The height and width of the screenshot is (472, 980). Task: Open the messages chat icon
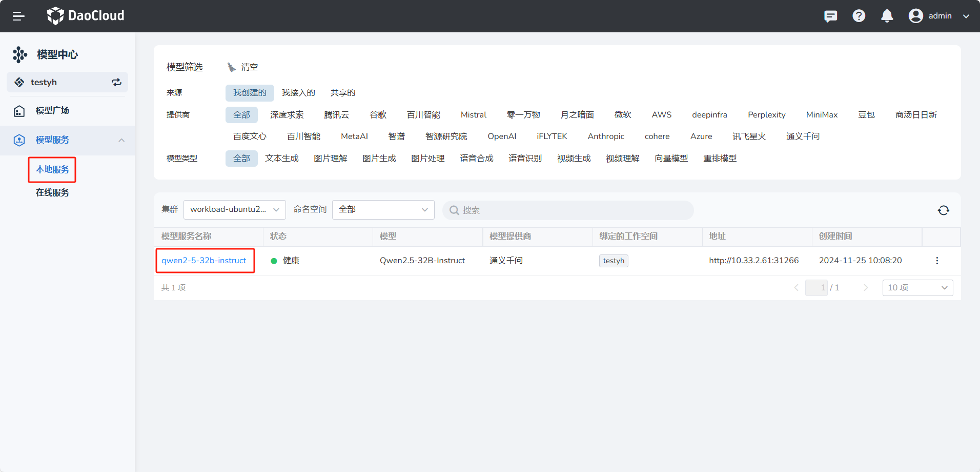click(830, 16)
